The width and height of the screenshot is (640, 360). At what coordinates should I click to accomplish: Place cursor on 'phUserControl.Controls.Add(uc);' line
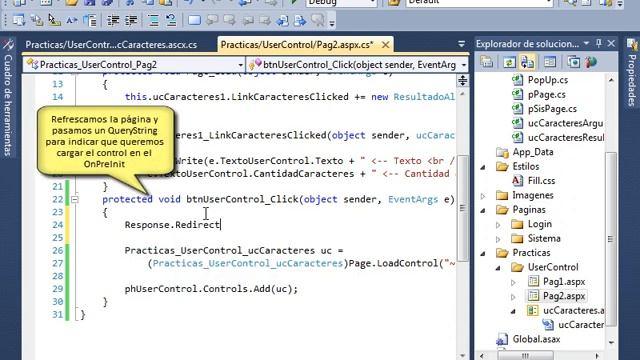(211, 289)
